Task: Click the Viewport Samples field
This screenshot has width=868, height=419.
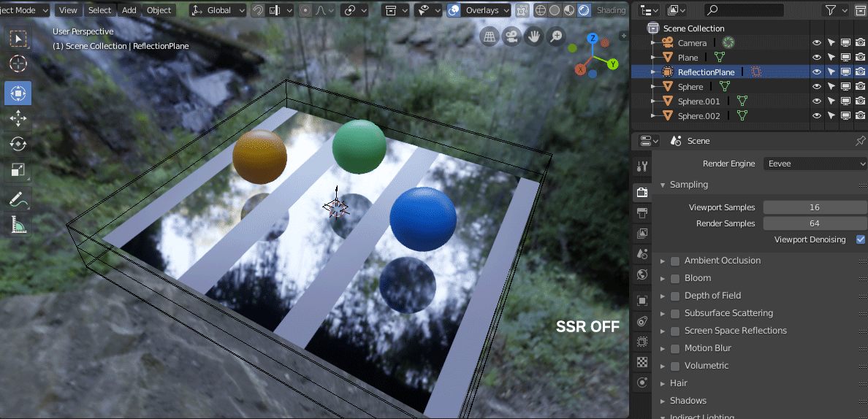Action: point(815,207)
